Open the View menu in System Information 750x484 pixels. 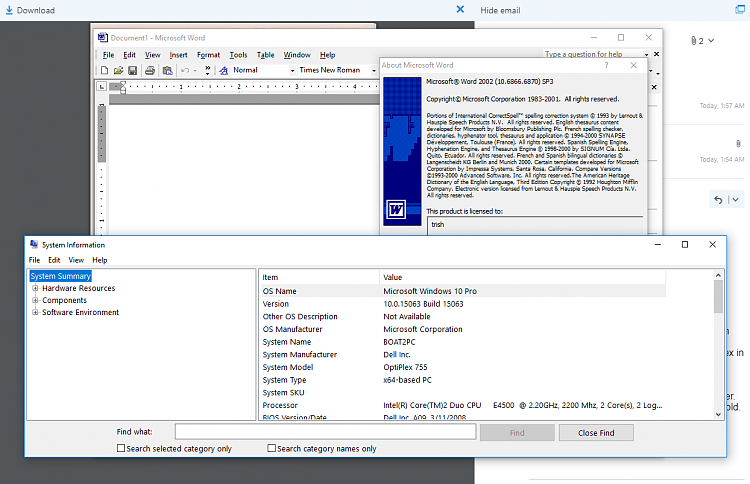click(76, 260)
